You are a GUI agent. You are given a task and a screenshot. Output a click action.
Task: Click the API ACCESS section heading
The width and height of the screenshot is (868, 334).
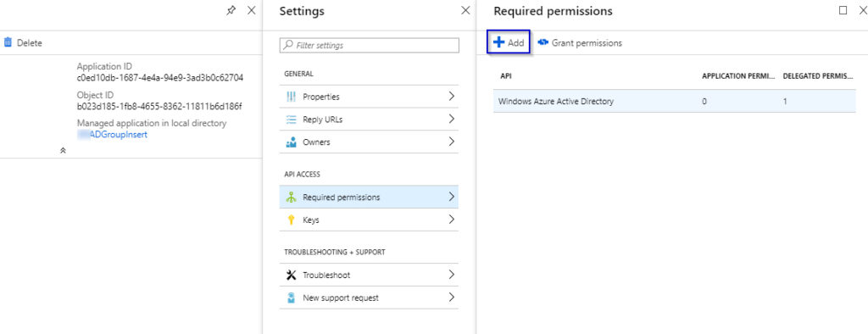point(303,174)
